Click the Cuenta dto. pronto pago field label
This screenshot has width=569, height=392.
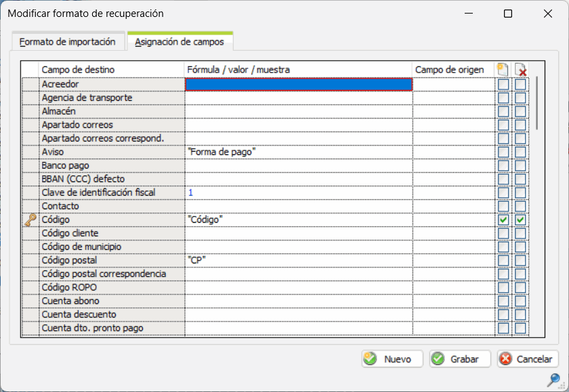[x=93, y=328]
